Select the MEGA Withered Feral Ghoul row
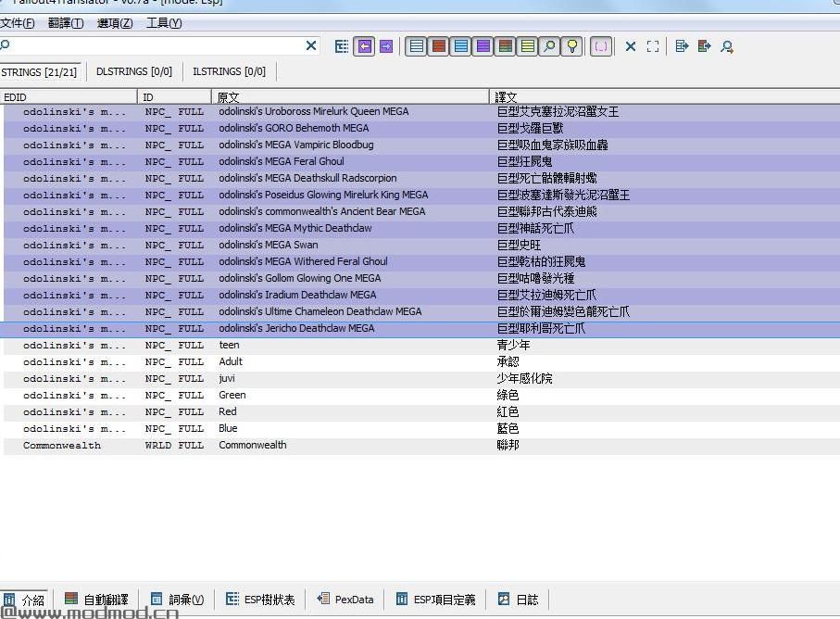840x619 pixels. point(421,261)
